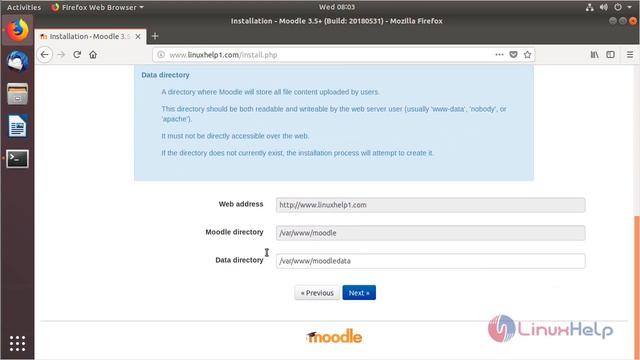Click the volume icon in the top bar
640x360 pixels.
pos(604,7)
